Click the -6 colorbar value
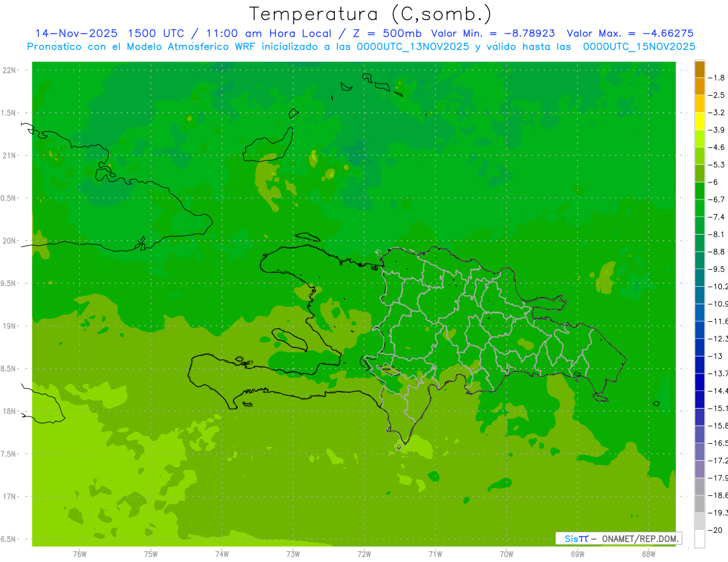 [713, 182]
